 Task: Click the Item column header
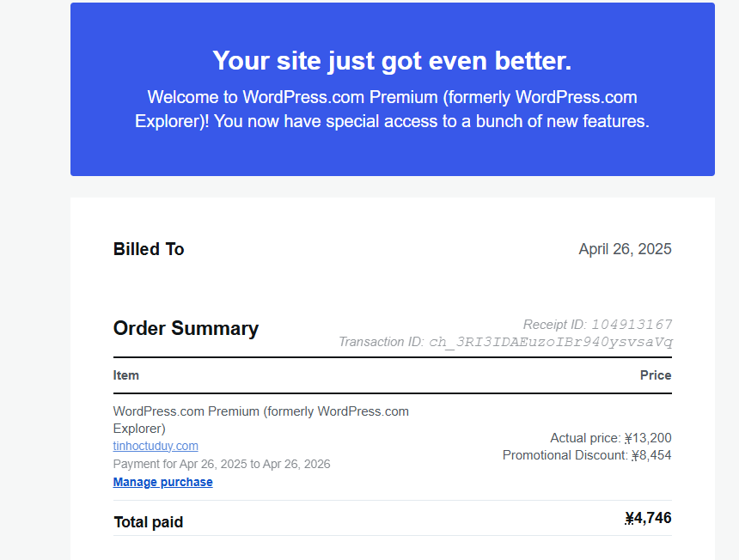[126, 375]
